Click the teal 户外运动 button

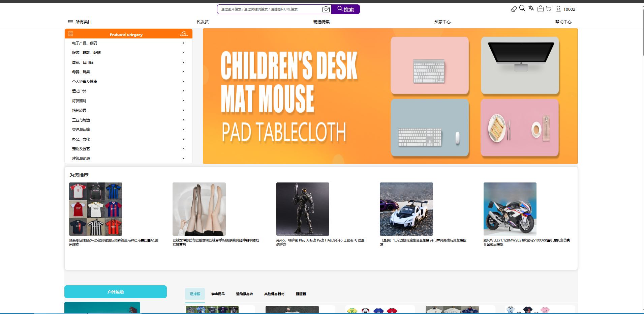point(116,292)
